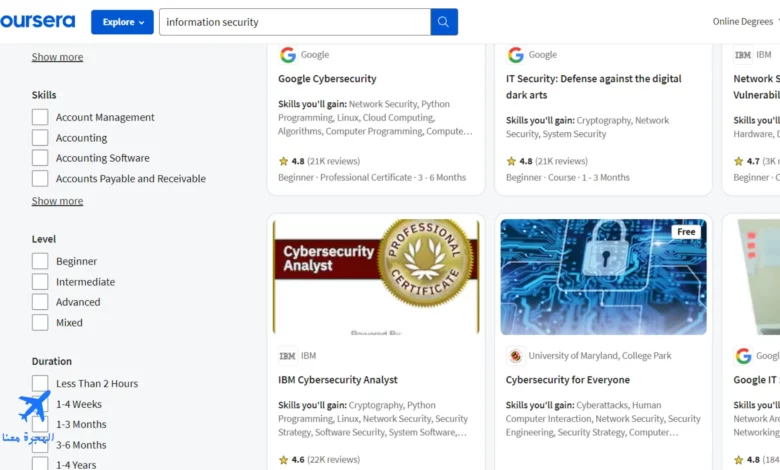Viewport: 780px width, 470px height.
Task: Open the Explore dropdown menu
Action: coord(122,22)
